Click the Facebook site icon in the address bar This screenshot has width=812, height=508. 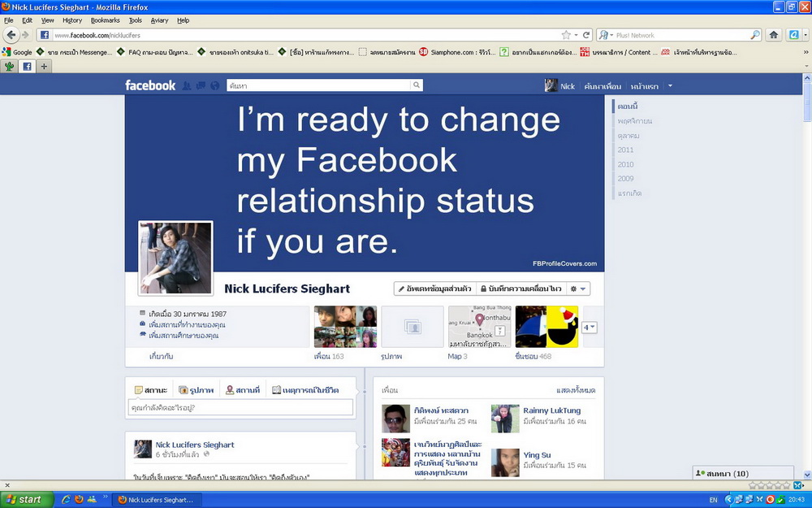[x=45, y=35]
